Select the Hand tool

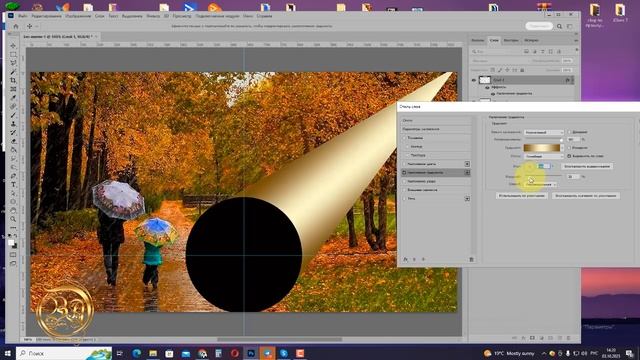pos(13,211)
